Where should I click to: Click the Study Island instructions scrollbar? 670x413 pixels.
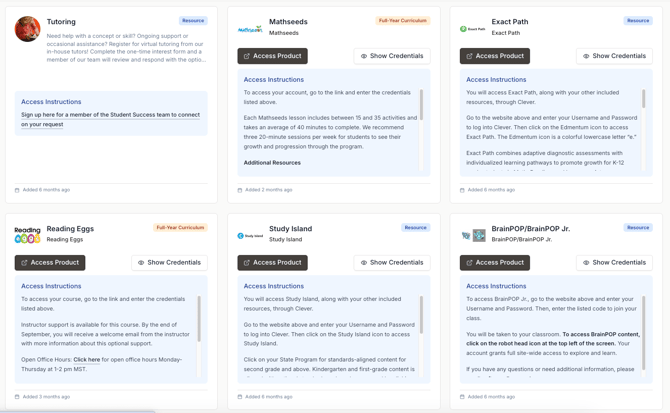pyautogui.click(x=421, y=315)
